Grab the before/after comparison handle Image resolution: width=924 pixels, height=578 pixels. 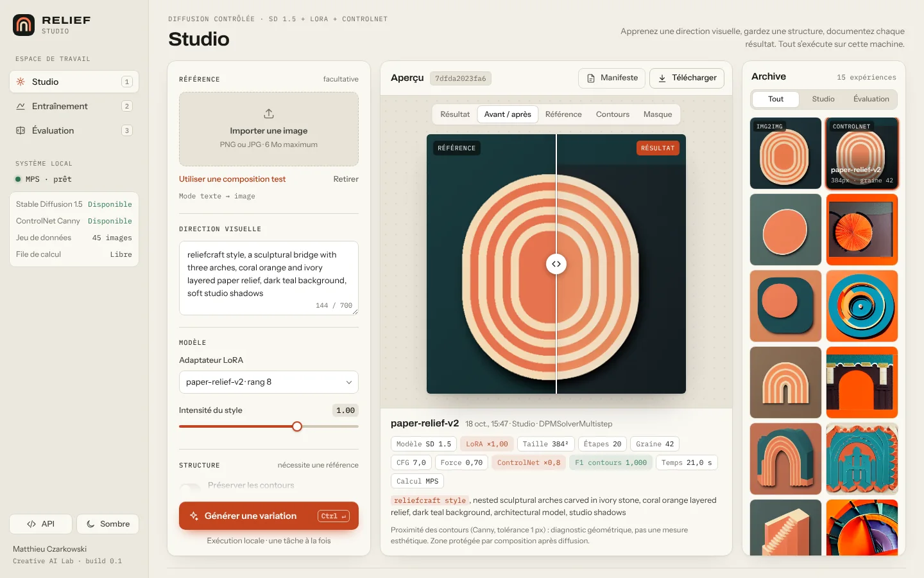pos(556,264)
